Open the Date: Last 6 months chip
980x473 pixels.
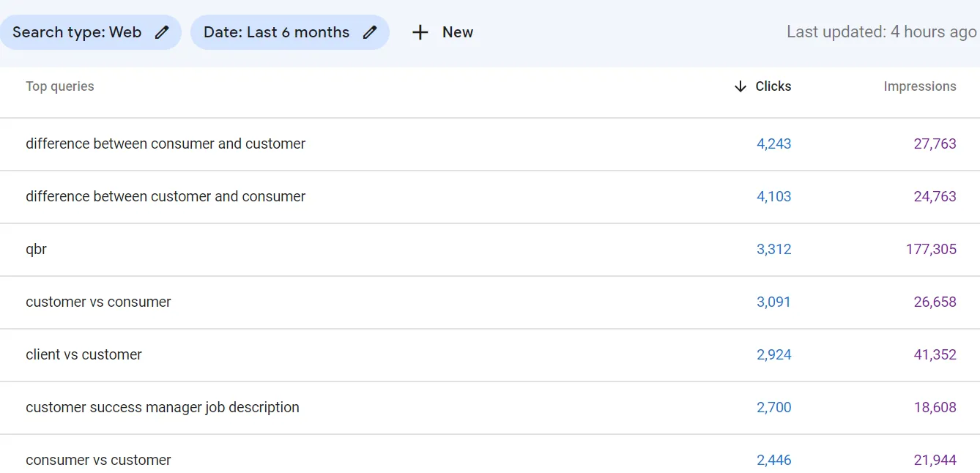(x=276, y=32)
